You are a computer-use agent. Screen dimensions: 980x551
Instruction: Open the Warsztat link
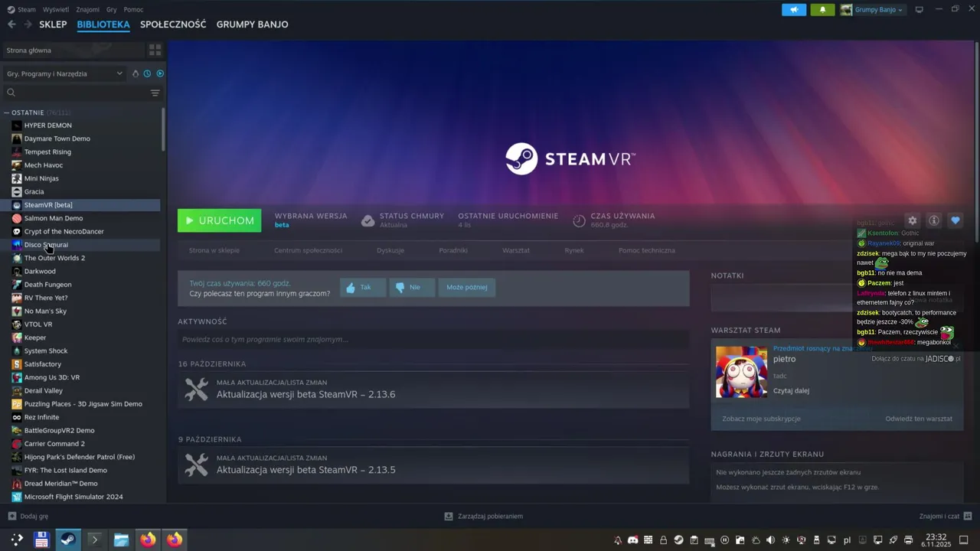click(x=516, y=250)
